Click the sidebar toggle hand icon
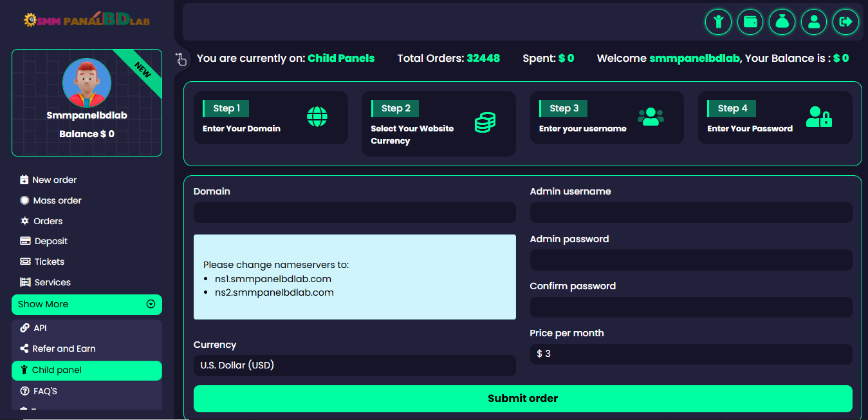The width and height of the screenshot is (868, 420). coord(181,59)
